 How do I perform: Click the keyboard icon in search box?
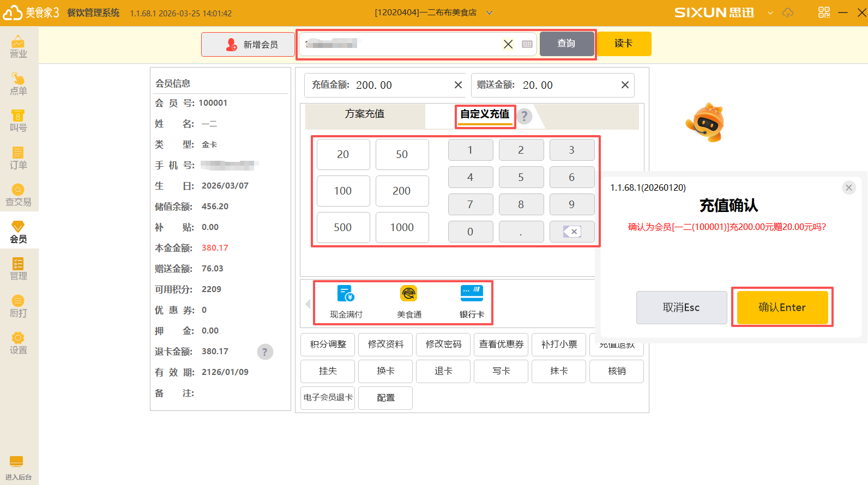point(527,44)
